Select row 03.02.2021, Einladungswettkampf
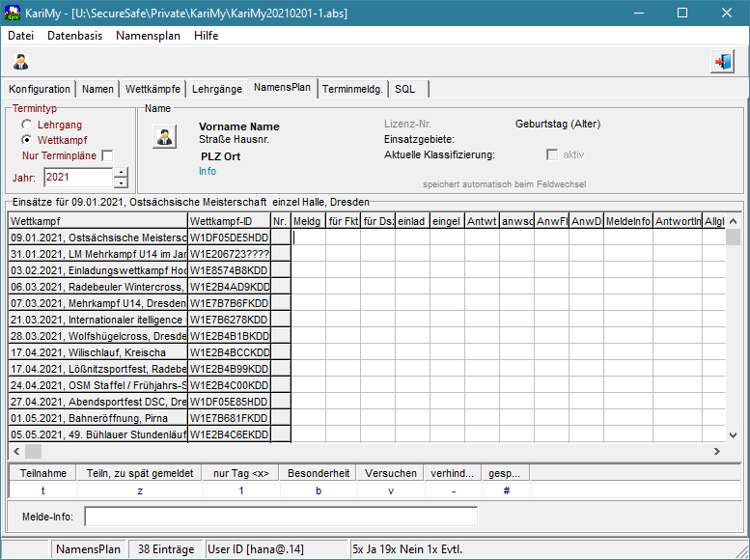Image resolution: width=750 pixels, height=560 pixels. pos(97,270)
